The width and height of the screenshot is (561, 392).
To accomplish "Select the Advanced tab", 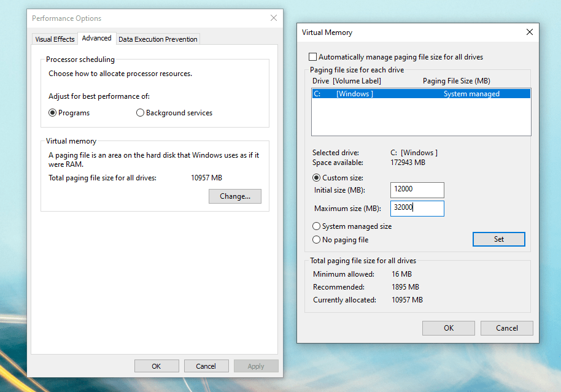I will click(x=96, y=37).
